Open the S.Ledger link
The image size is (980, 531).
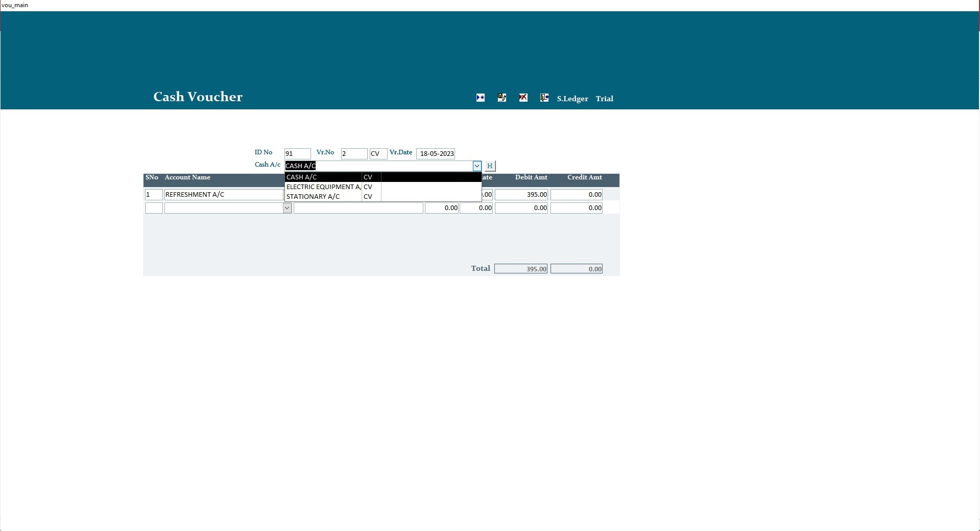[x=572, y=99]
